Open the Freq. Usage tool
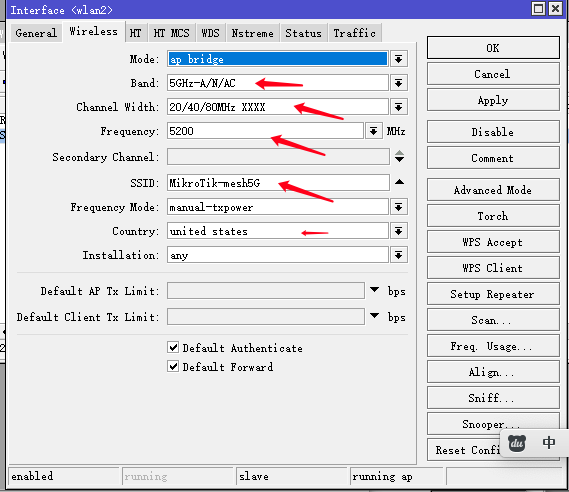569x492 pixels. (x=493, y=346)
